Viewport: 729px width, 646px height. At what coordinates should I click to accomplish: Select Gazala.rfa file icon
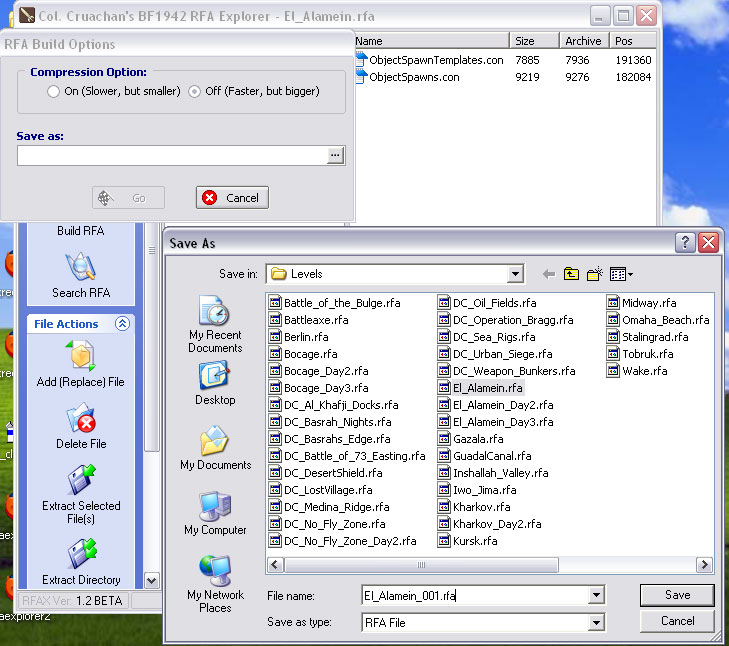444,439
